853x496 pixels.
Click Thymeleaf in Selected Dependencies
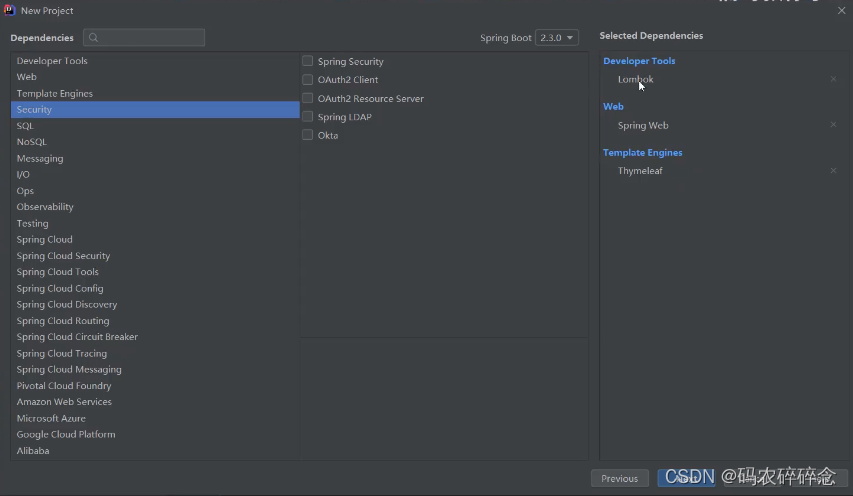pos(640,171)
